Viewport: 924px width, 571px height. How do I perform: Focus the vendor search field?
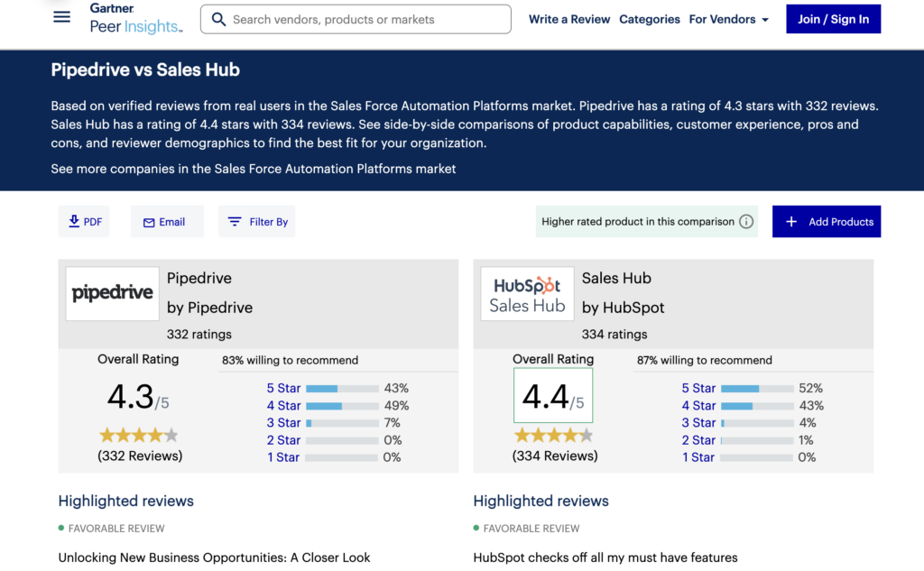point(356,20)
